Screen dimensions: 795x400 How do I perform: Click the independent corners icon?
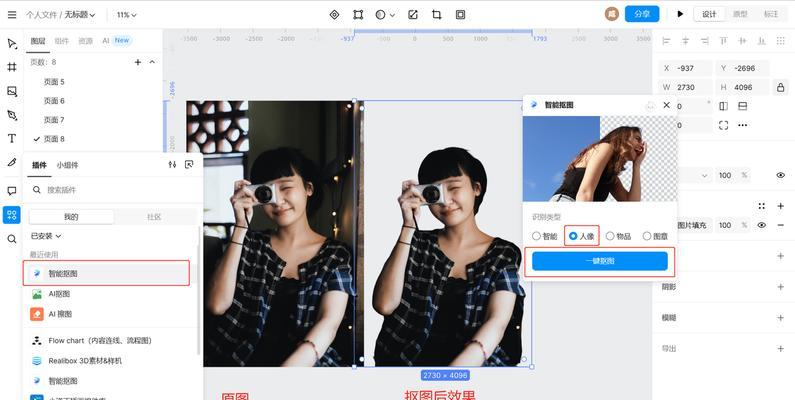point(724,125)
